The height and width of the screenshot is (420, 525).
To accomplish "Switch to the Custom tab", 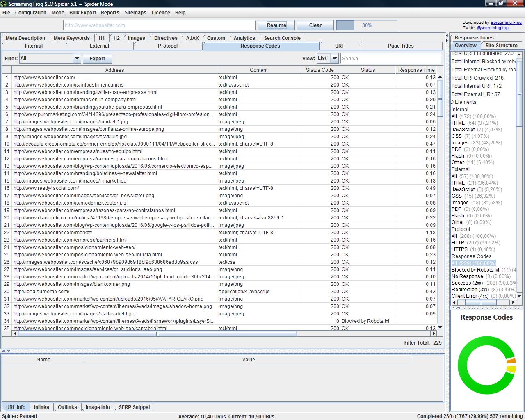I will tap(216, 38).
